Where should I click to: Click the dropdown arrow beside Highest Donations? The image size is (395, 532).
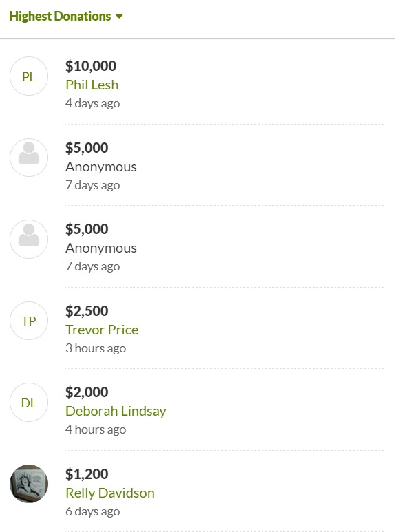click(x=119, y=17)
